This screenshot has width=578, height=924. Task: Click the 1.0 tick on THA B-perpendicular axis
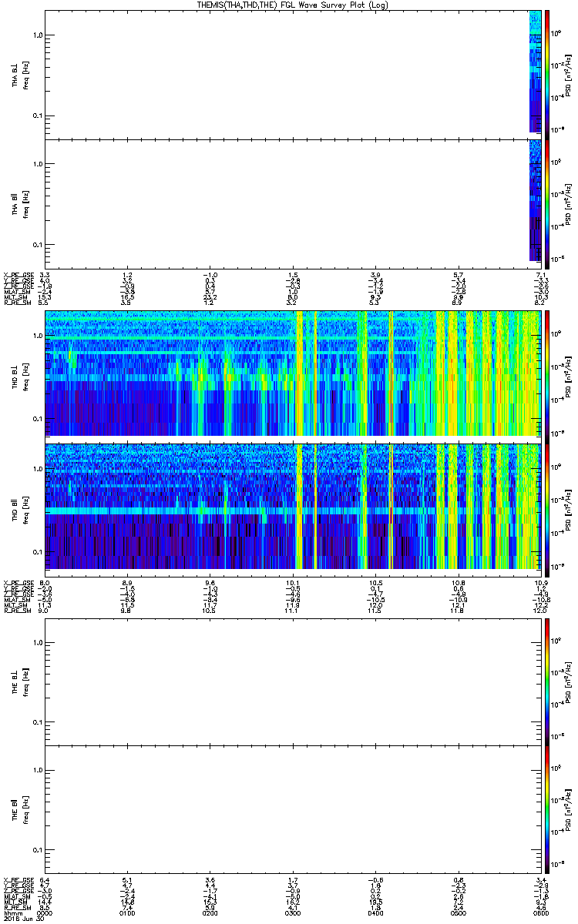pos(36,35)
